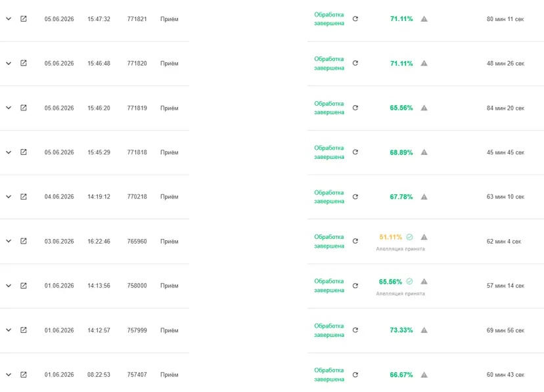544x392 pixels.
Task: Click record number 757999
Action: (137, 330)
